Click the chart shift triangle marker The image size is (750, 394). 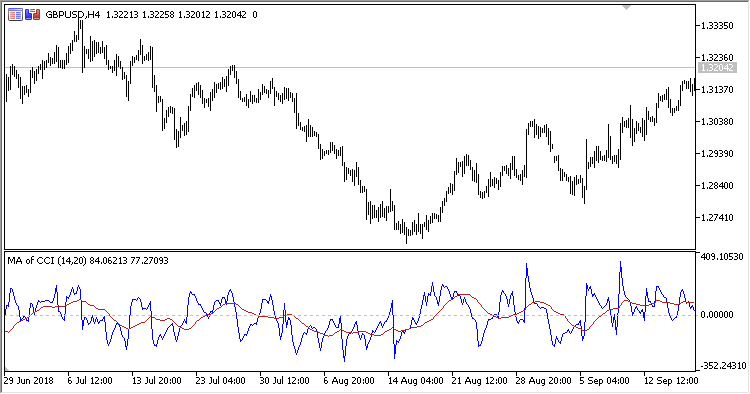626,7
